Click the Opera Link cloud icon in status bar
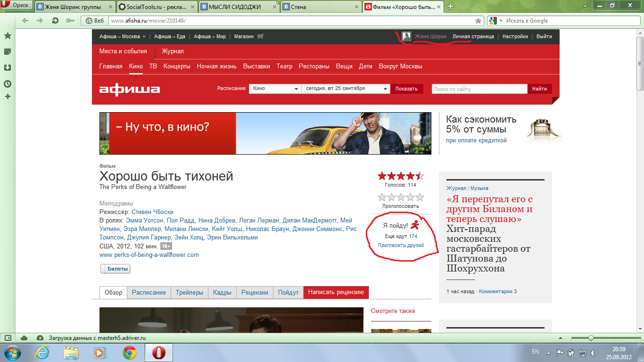The width and height of the screenshot is (644, 362). [24, 338]
